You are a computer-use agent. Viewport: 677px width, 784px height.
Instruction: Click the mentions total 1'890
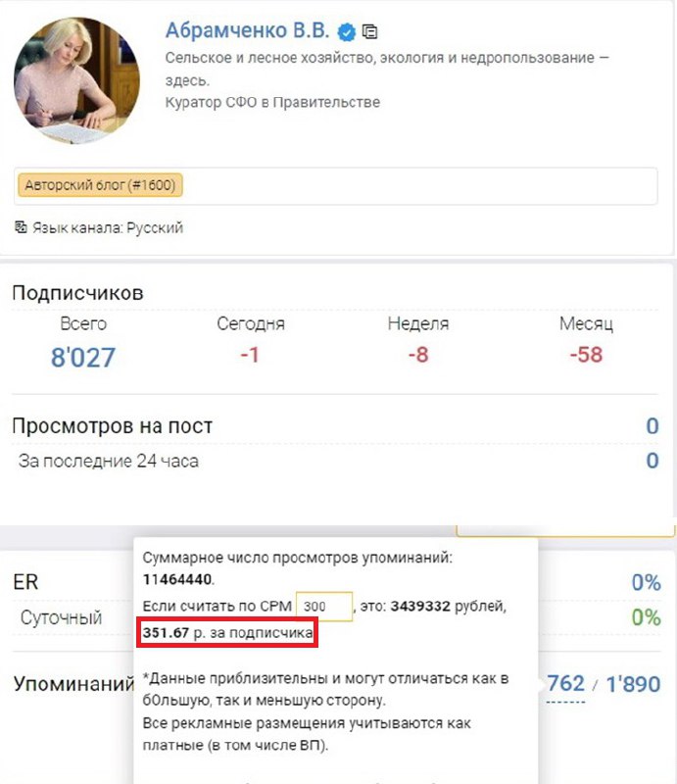(633, 684)
